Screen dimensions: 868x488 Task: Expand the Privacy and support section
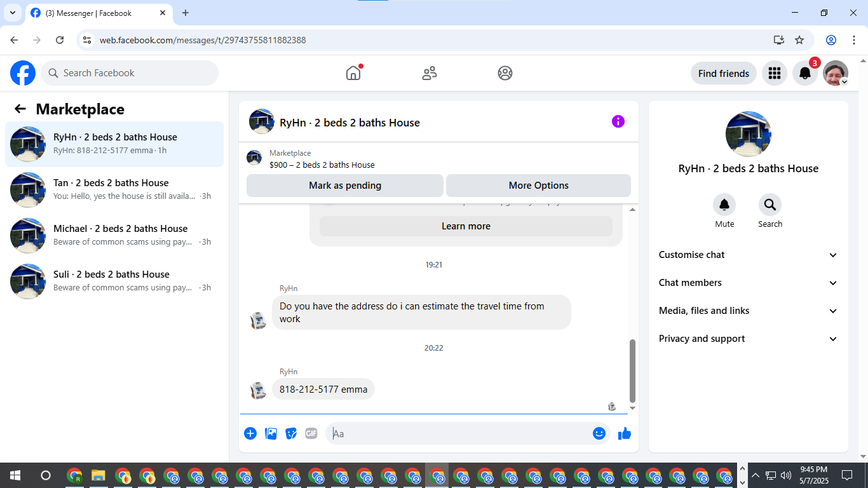(x=749, y=339)
